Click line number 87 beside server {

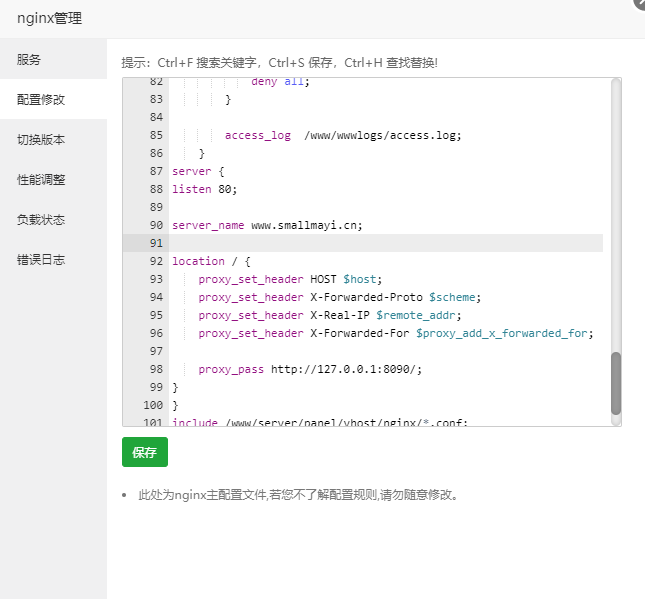coord(156,171)
